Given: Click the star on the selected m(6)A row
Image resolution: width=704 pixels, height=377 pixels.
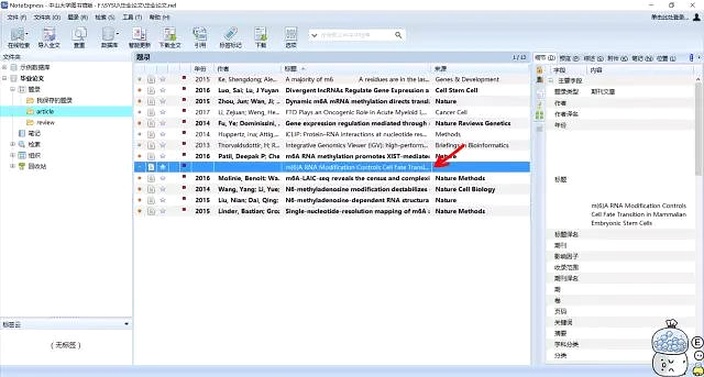Looking at the screenshot, I should click(163, 167).
